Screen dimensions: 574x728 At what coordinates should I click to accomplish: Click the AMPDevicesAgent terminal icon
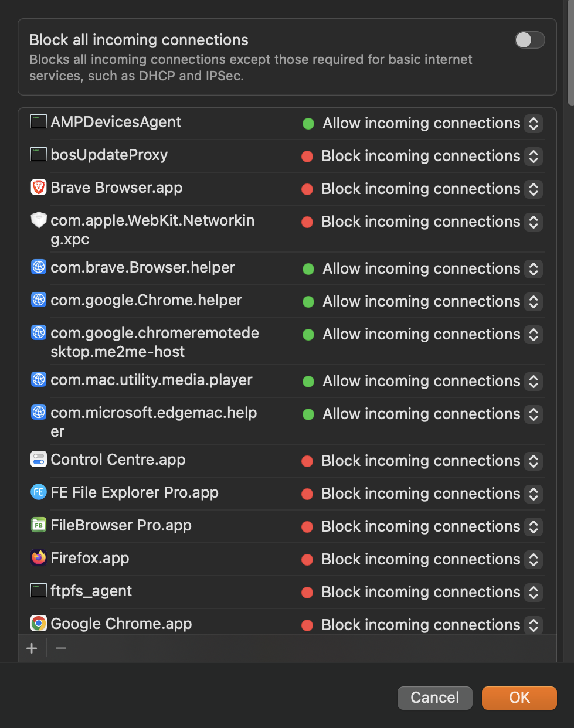coord(39,122)
